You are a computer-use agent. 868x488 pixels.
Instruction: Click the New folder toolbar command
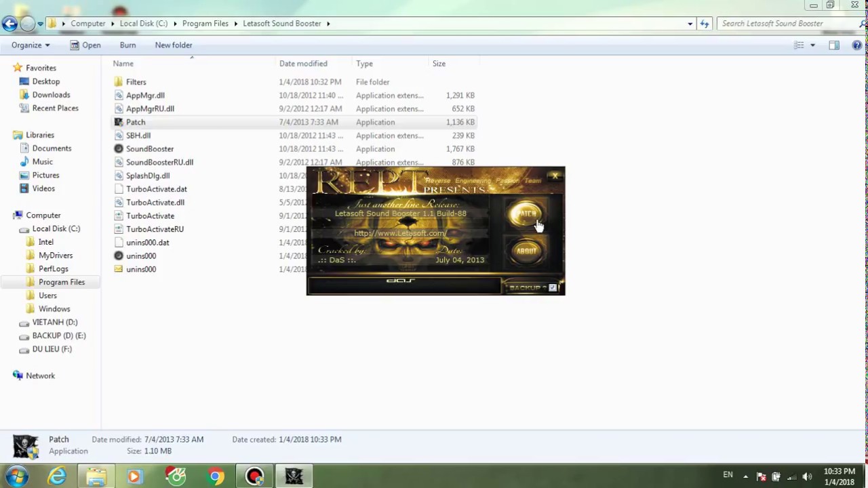(x=174, y=45)
